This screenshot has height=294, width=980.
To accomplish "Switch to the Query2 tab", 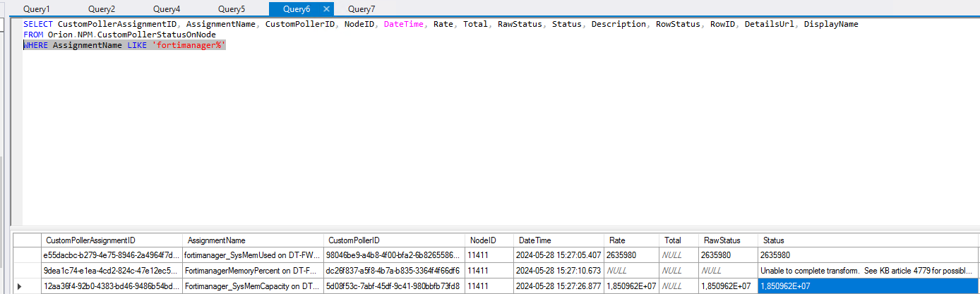I will point(102,9).
